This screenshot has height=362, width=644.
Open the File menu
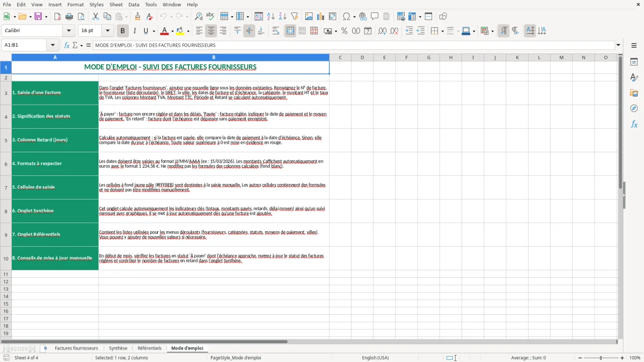pos(6,4)
